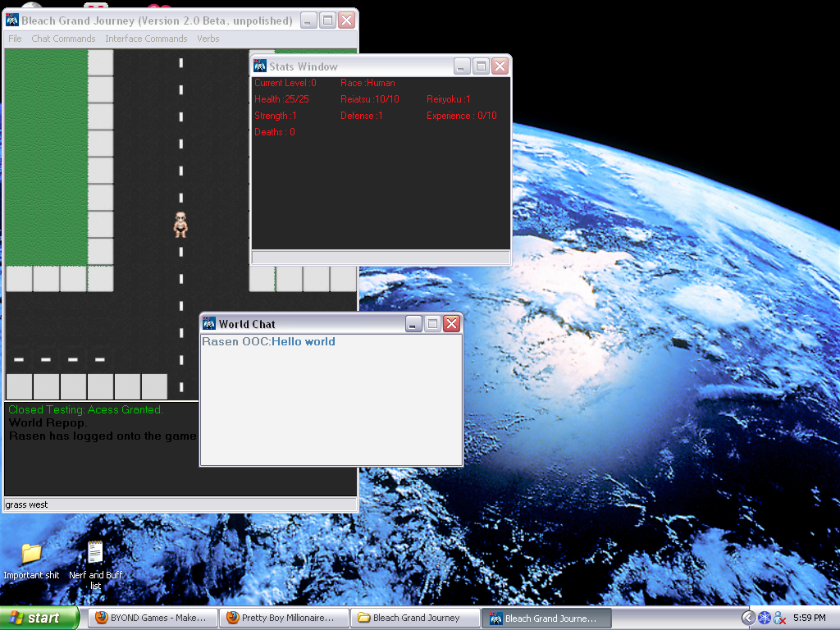This screenshot has height=630, width=840.
Task: Close the World Chat window
Action: tap(452, 323)
